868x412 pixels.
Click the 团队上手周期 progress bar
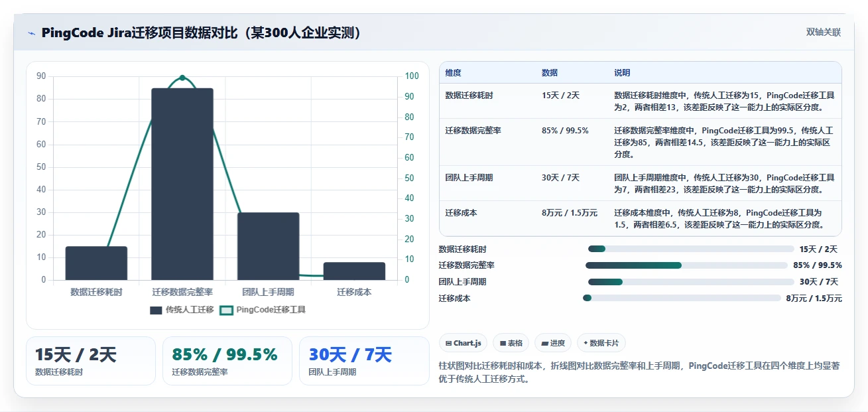(x=691, y=282)
